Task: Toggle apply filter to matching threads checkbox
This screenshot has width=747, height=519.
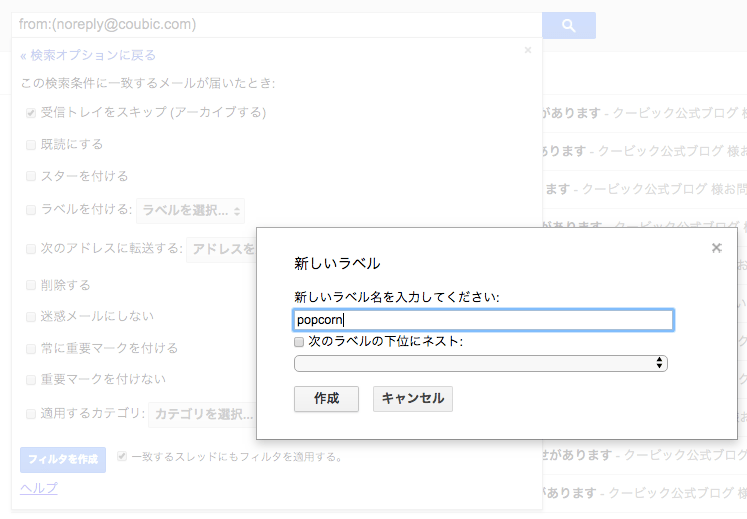Action: pyautogui.click(x=122, y=456)
